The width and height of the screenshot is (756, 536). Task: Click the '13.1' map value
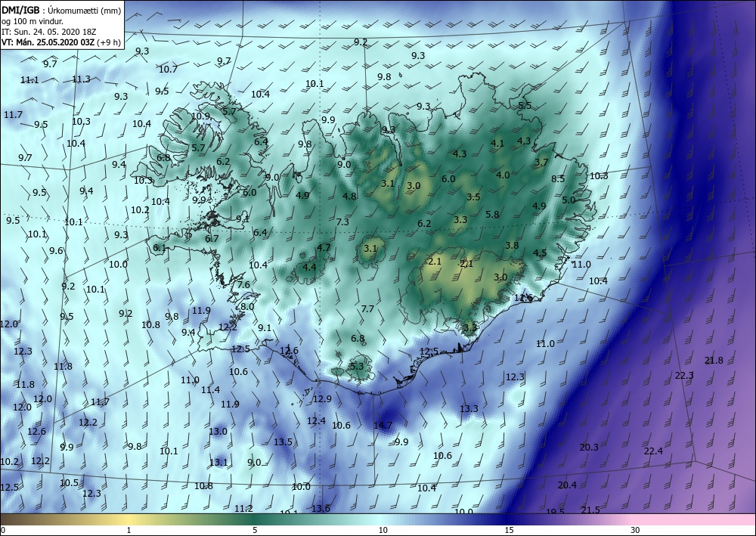[218, 463]
